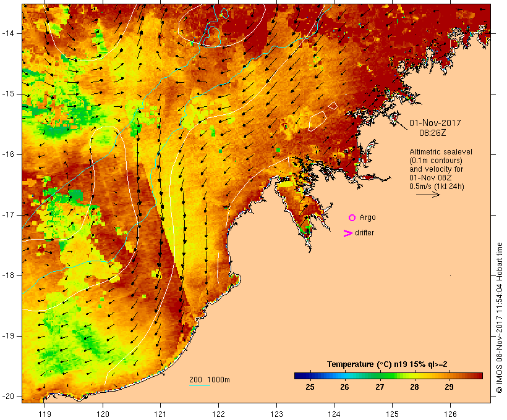Click the latitude label -19
The width and height of the screenshot is (507, 420).
8,336
